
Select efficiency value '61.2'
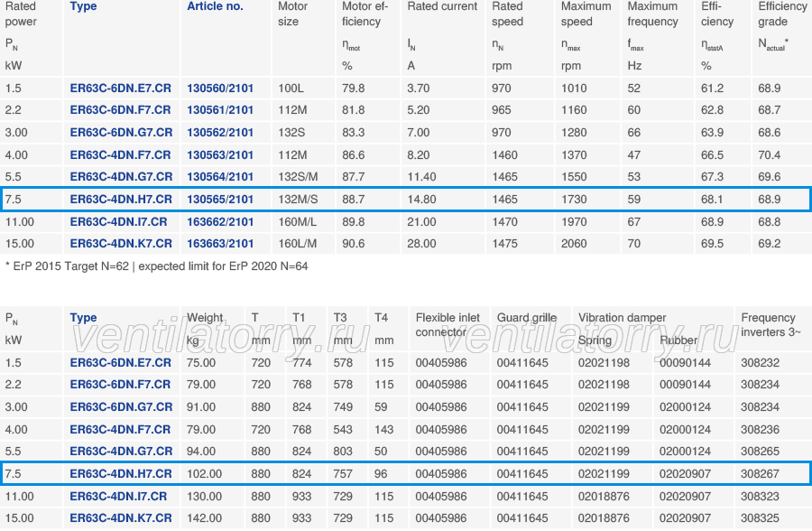[712, 88]
